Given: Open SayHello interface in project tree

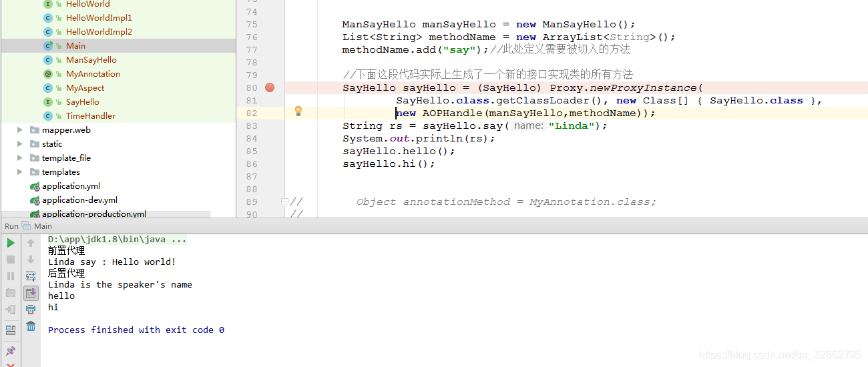Looking at the screenshot, I should click(x=82, y=102).
